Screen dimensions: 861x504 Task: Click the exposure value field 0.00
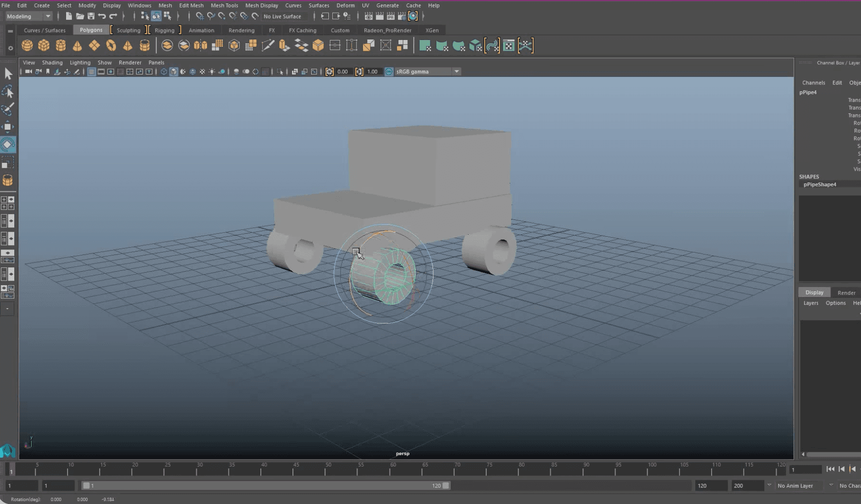343,72
